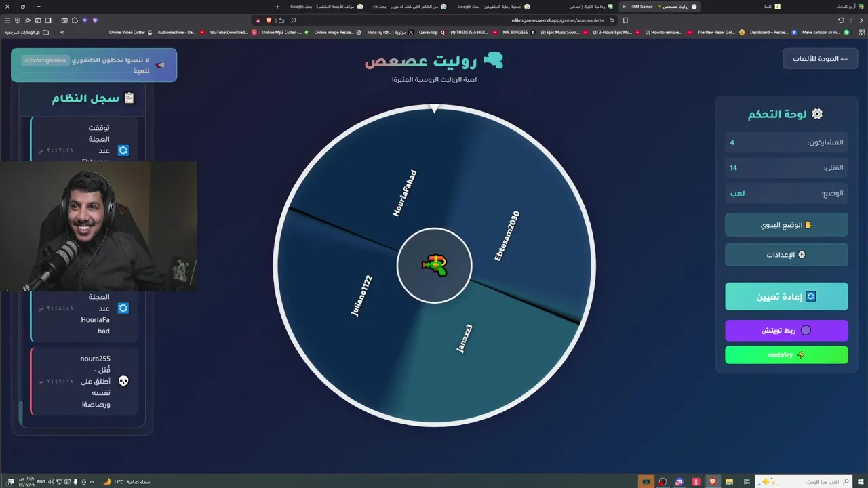Click Juliano1122 segment on the wheel
The image size is (868, 488).
pos(362,296)
